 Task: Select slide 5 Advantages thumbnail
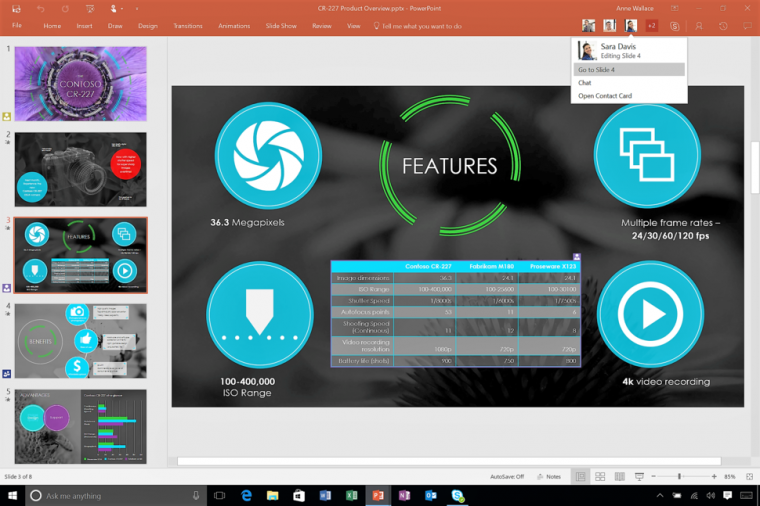pyautogui.click(x=80, y=427)
